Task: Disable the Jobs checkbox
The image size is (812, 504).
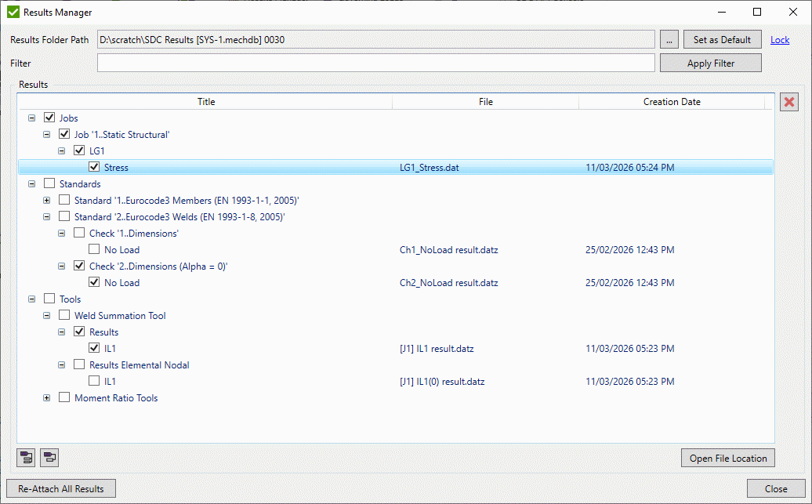Action: pos(49,117)
